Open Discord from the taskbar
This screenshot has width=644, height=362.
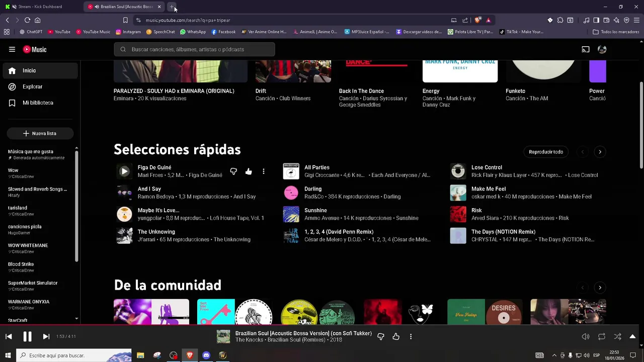pyautogui.click(x=206, y=355)
